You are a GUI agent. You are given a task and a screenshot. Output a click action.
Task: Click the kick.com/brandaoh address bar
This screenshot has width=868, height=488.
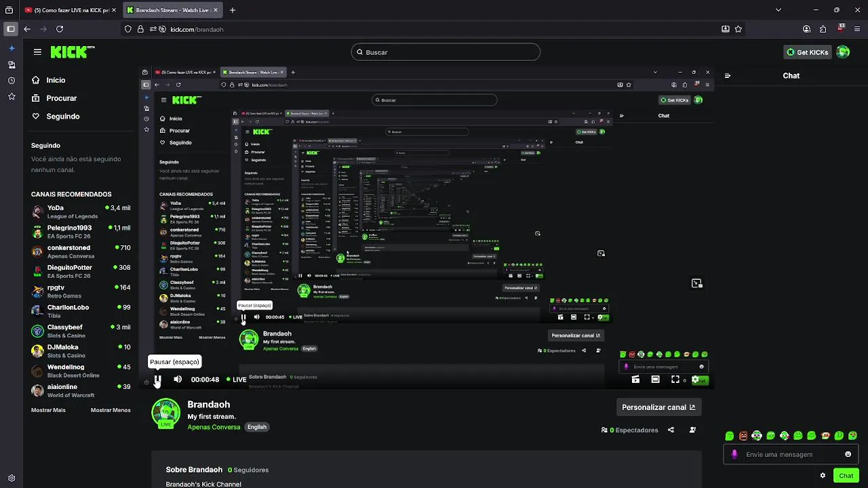[x=434, y=29]
